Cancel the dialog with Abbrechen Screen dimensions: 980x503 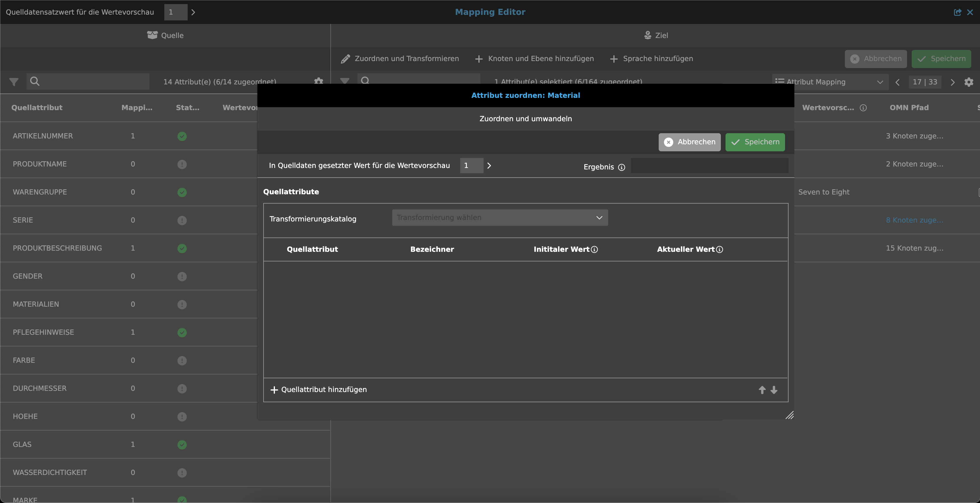[x=689, y=142]
